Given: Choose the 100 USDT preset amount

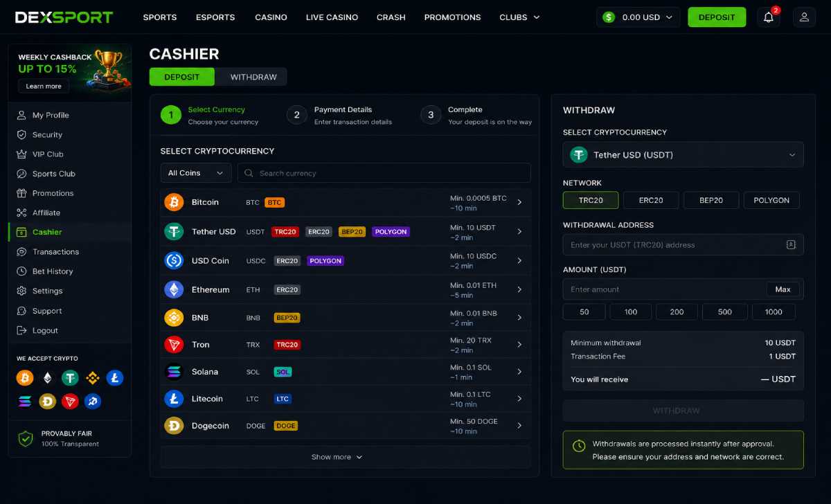Looking at the screenshot, I should 631,312.
